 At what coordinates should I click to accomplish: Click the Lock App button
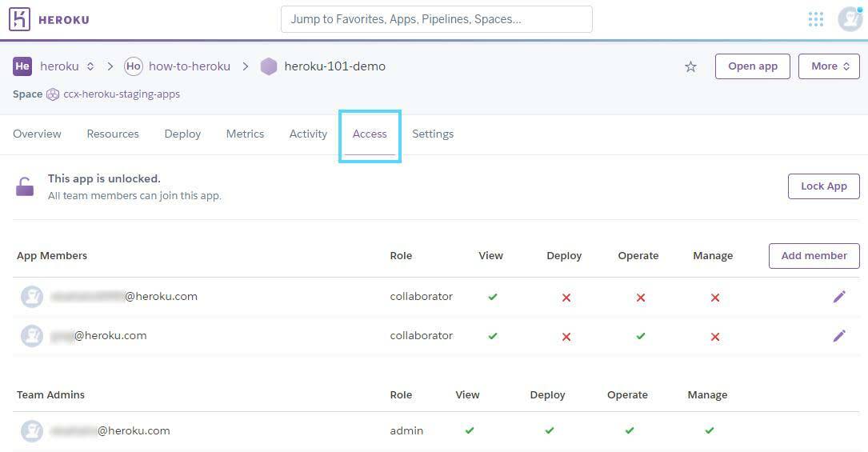coord(824,186)
